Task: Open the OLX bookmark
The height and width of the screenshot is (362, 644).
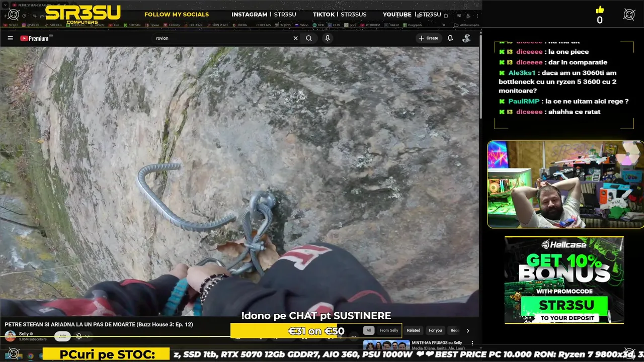Action: tap(318, 25)
